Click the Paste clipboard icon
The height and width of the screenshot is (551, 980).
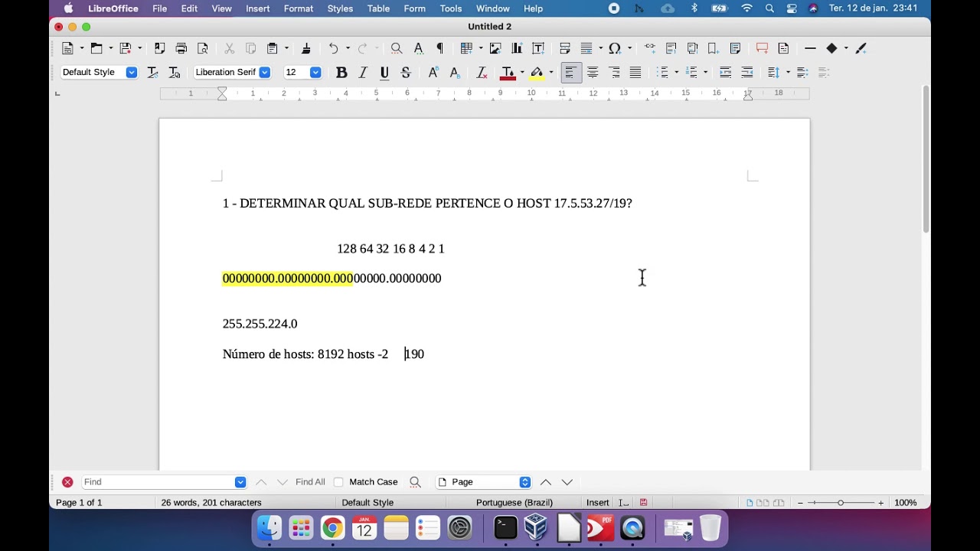coord(272,48)
